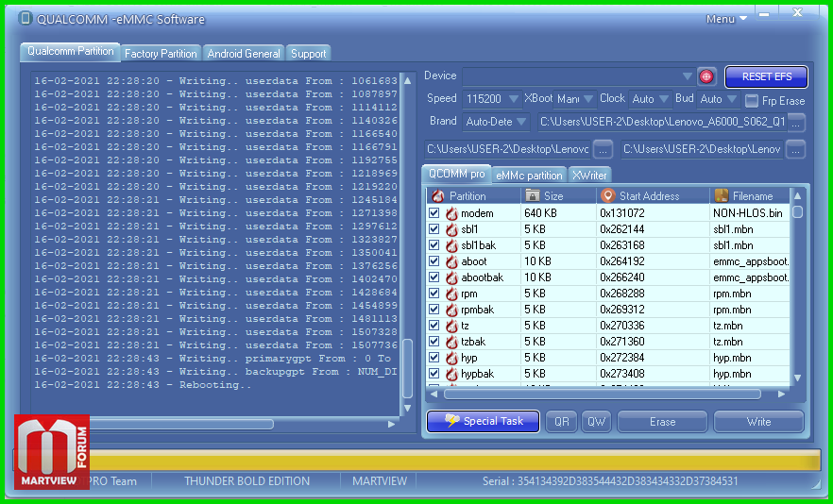Select the eMMc partition tab

[x=529, y=176]
